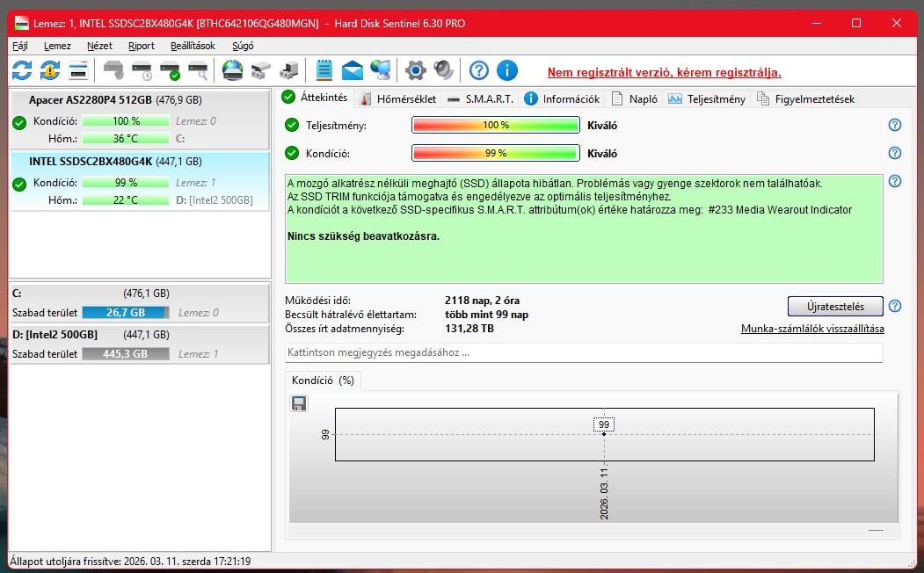924x573 pixels.
Task: Click the text több mint 99 nap
Action: click(487, 315)
